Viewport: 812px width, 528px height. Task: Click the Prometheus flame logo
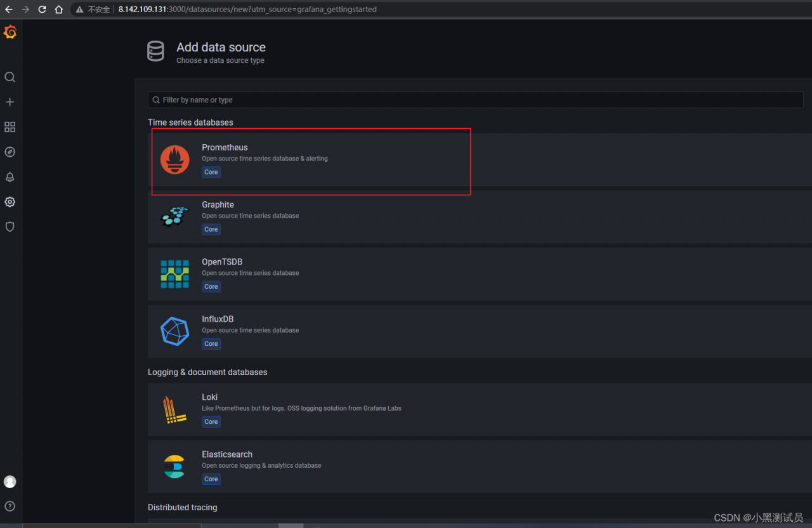pos(174,159)
